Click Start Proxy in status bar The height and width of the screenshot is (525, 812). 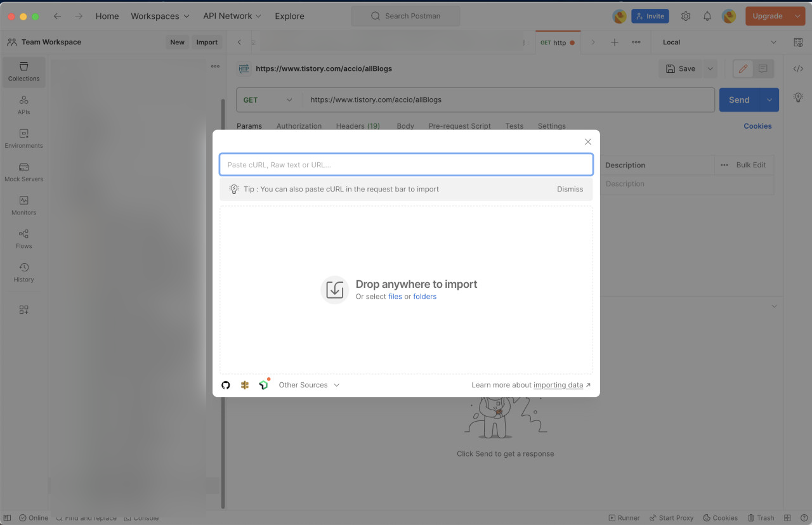pyautogui.click(x=671, y=518)
